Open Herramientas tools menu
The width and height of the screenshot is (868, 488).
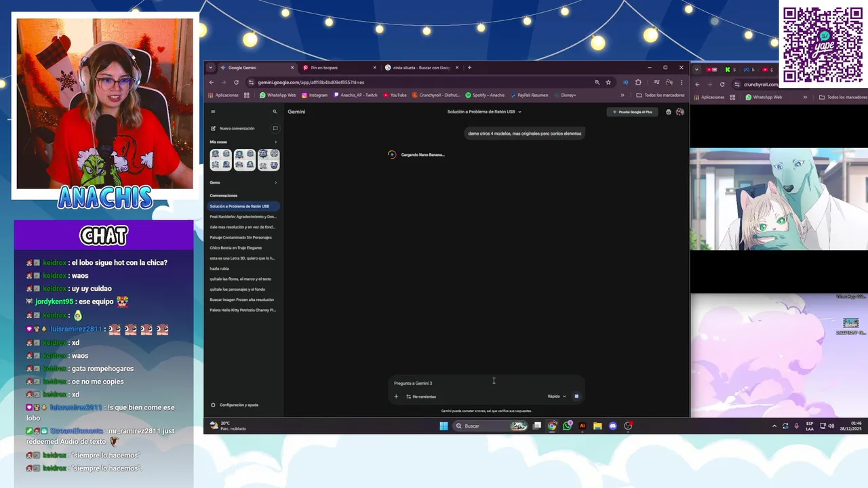421,396
